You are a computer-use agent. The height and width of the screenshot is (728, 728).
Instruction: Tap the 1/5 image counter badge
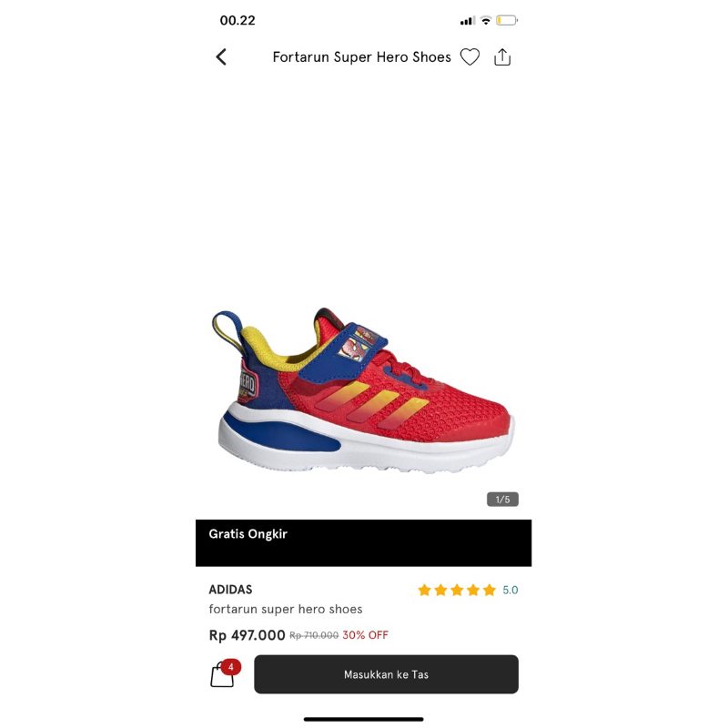(x=502, y=499)
